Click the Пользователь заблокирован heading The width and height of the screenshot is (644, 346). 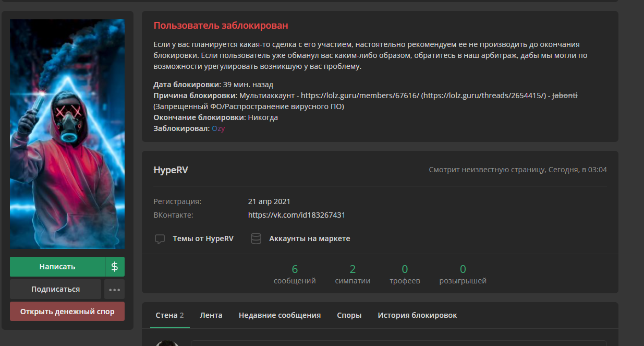221,26
